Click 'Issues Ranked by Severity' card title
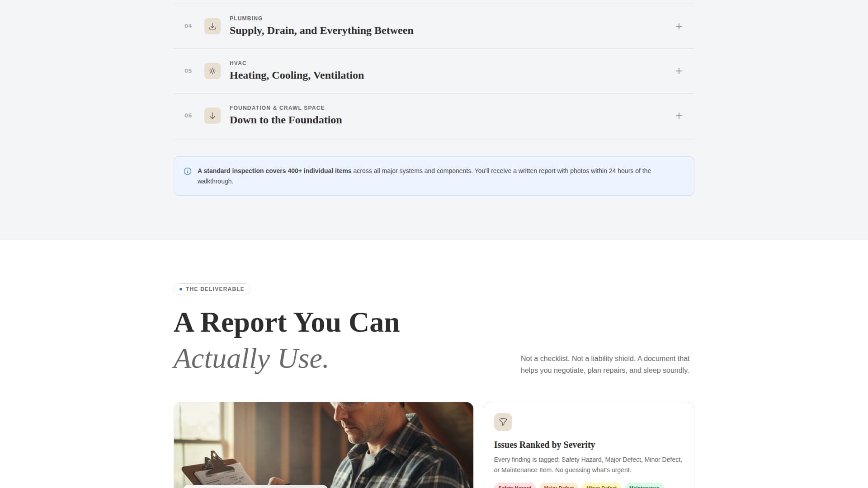Screen dimensions: 868x488 [x=544, y=445]
